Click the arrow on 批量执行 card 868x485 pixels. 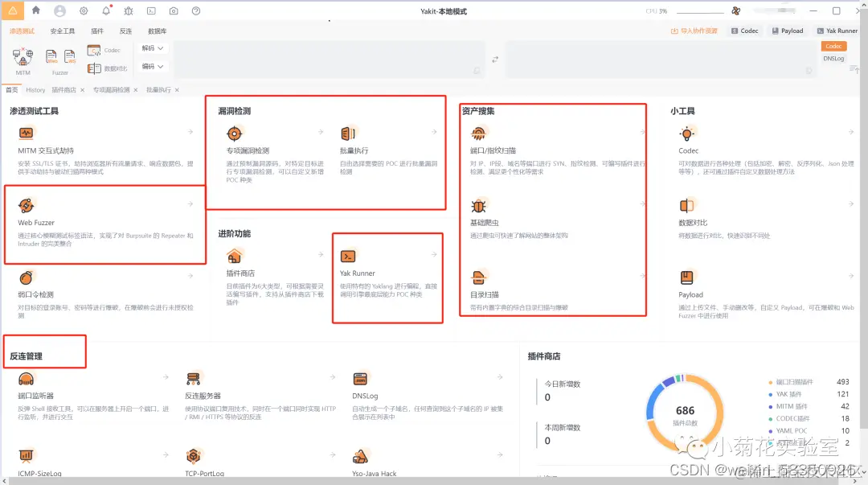click(434, 132)
